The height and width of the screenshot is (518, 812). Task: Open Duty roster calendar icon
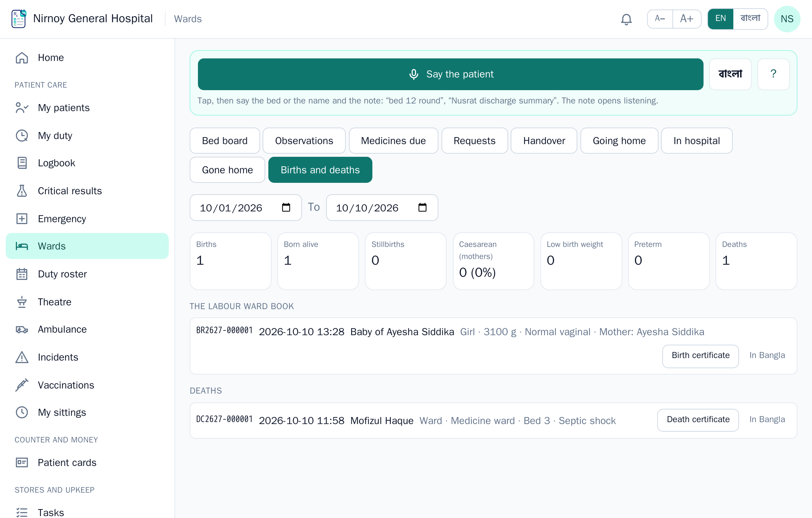point(22,274)
